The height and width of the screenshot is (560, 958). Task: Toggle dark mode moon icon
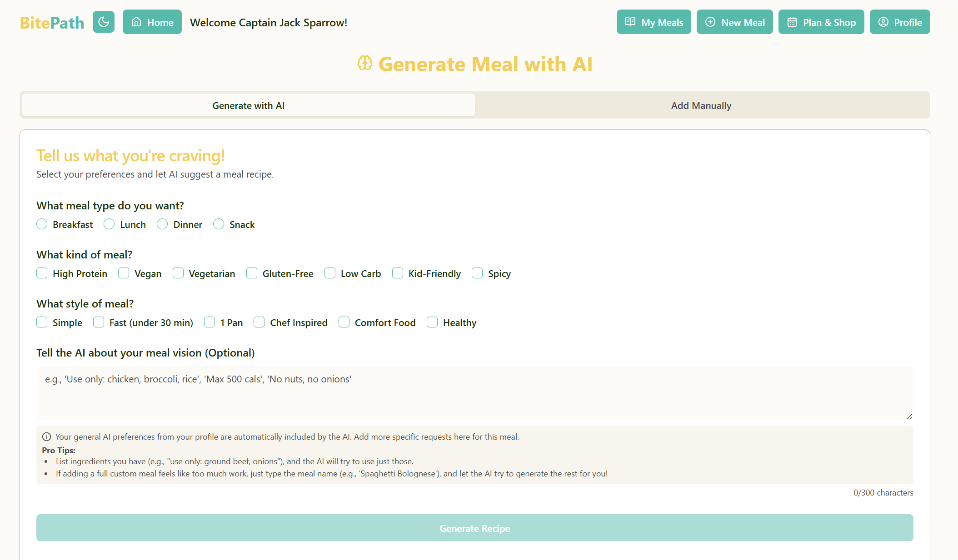104,22
